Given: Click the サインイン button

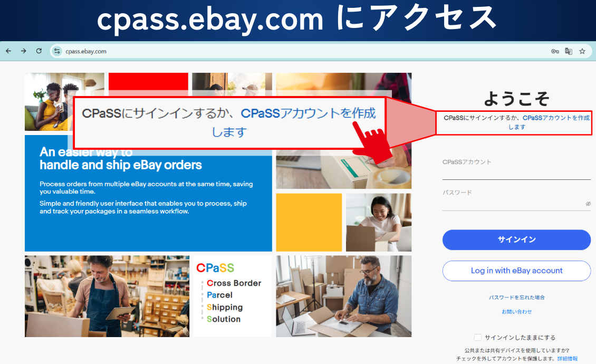Looking at the screenshot, I should [x=516, y=240].
